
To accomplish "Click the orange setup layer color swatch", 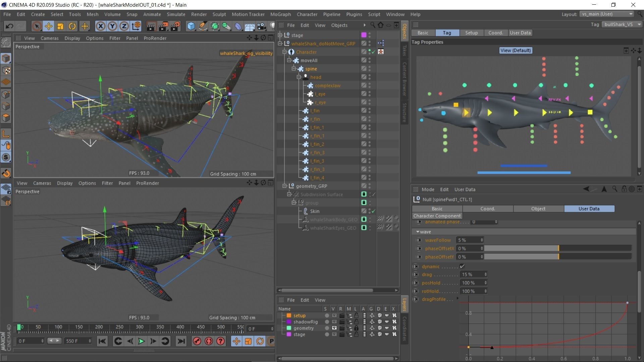I will 289,315.
